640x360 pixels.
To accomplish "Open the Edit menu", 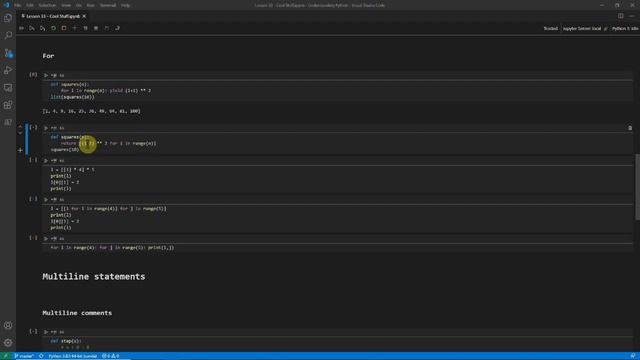I will tap(30, 5).
